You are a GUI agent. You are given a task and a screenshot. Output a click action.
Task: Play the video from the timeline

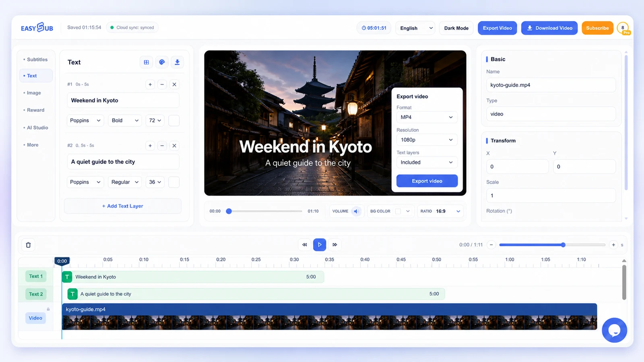coord(320,245)
